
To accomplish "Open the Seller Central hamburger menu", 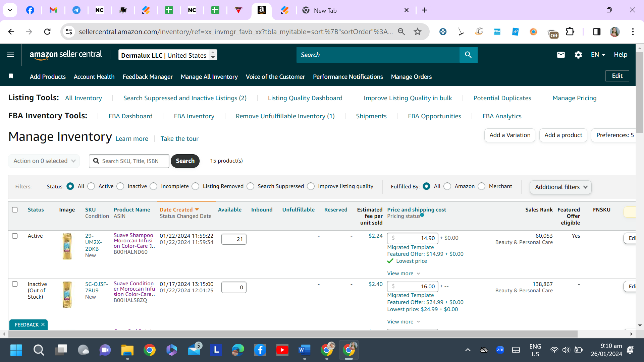I will 11,55.
